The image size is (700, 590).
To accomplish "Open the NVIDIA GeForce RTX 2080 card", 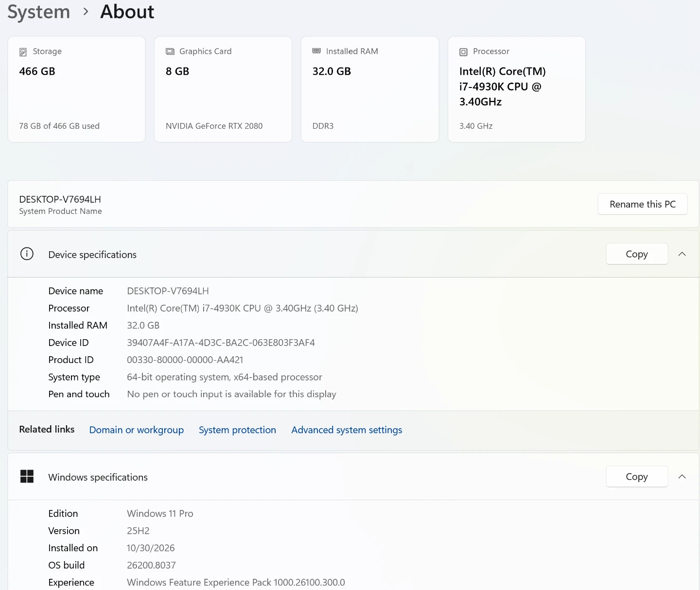I will [x=223, y=89].
